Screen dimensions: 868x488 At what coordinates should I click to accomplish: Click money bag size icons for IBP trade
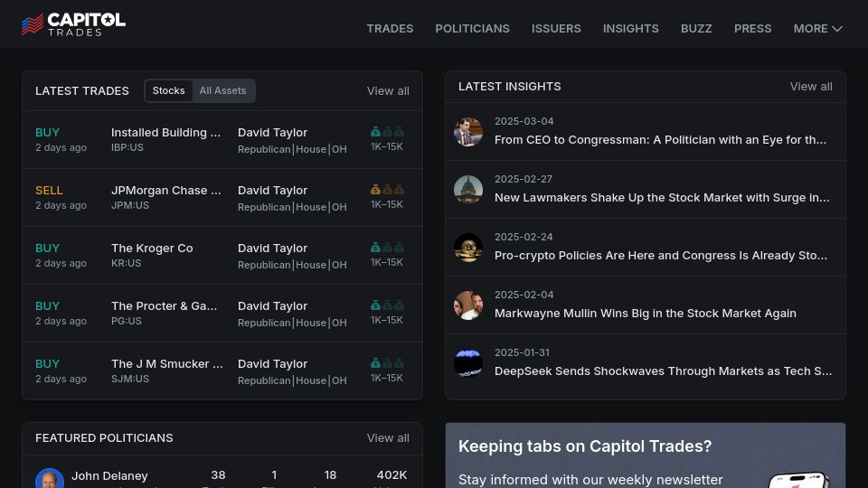(388, 132)
